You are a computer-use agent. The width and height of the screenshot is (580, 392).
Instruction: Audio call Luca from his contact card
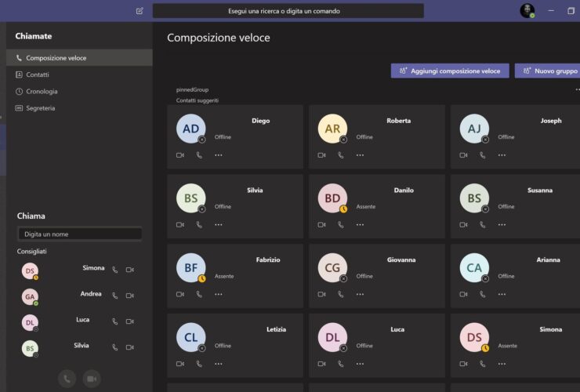pos(341,364)
